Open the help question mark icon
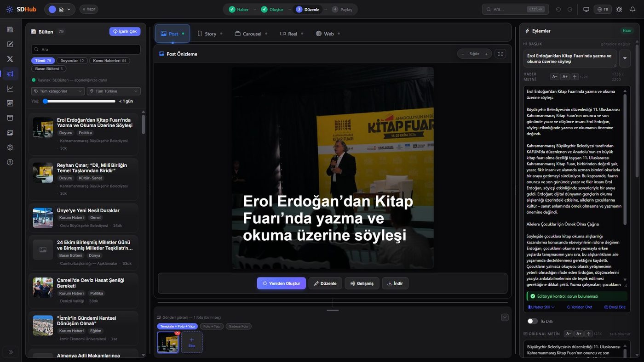Image resolution: width=644 pixels, height=362 pixels. pyautogui.click(x=10, y=162)
